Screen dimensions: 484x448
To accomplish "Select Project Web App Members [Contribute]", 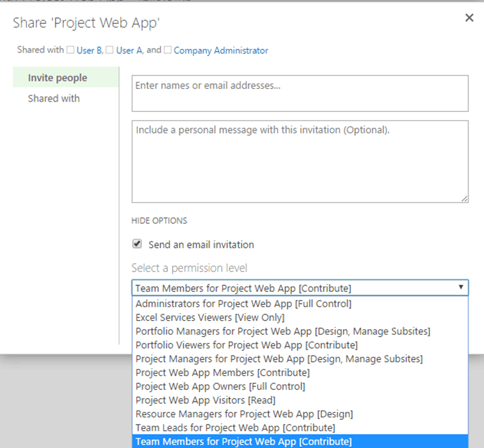I will click(x=300, y=372).
